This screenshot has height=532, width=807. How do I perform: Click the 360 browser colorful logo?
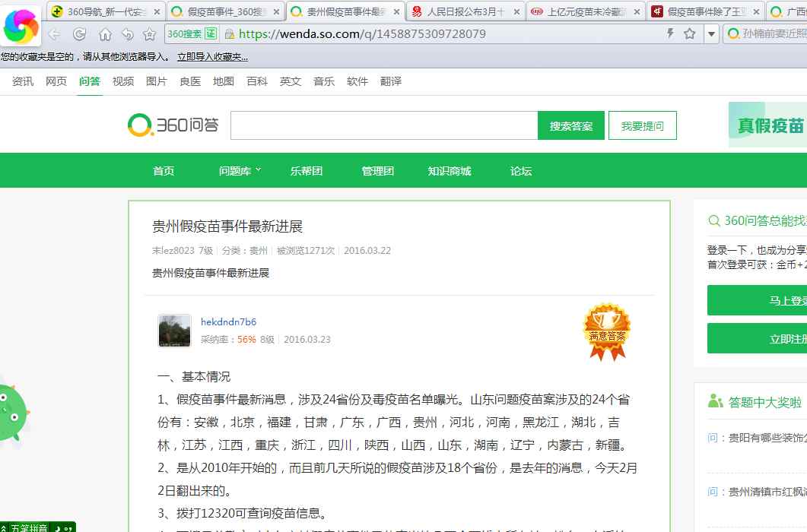click(x=23, y=25)
